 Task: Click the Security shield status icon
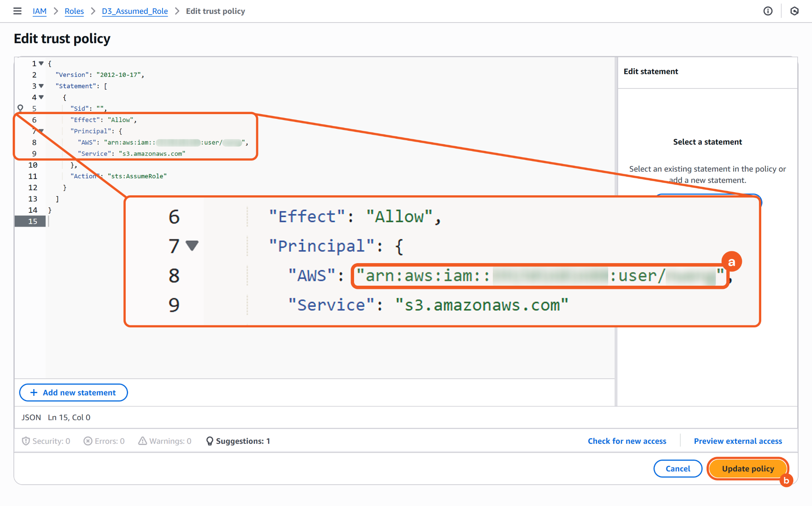pos(26,441)
